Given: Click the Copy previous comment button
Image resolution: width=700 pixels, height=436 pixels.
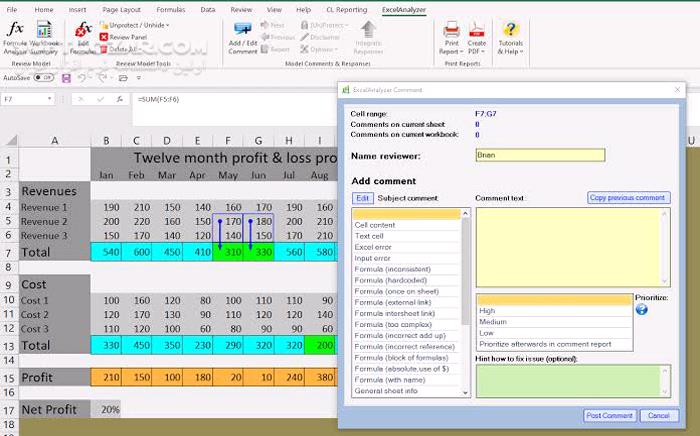Looking at the screenshot, I should [628, 198].
